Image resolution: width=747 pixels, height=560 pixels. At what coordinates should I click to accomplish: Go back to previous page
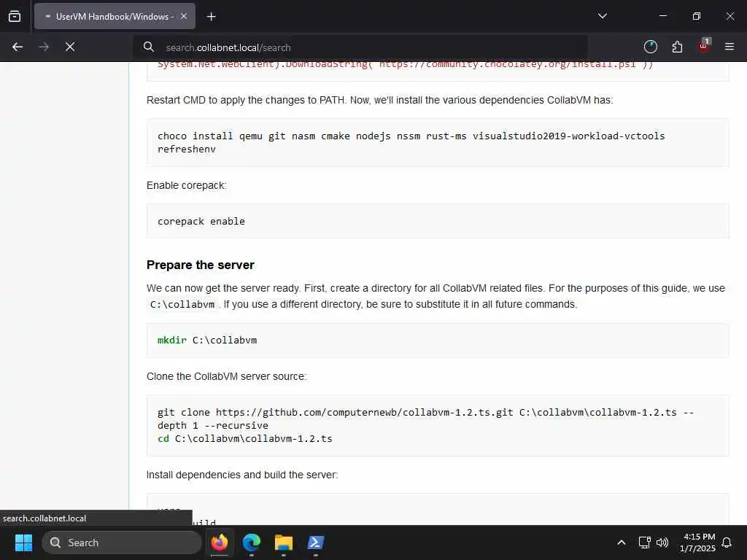click(x=18, y=47)
